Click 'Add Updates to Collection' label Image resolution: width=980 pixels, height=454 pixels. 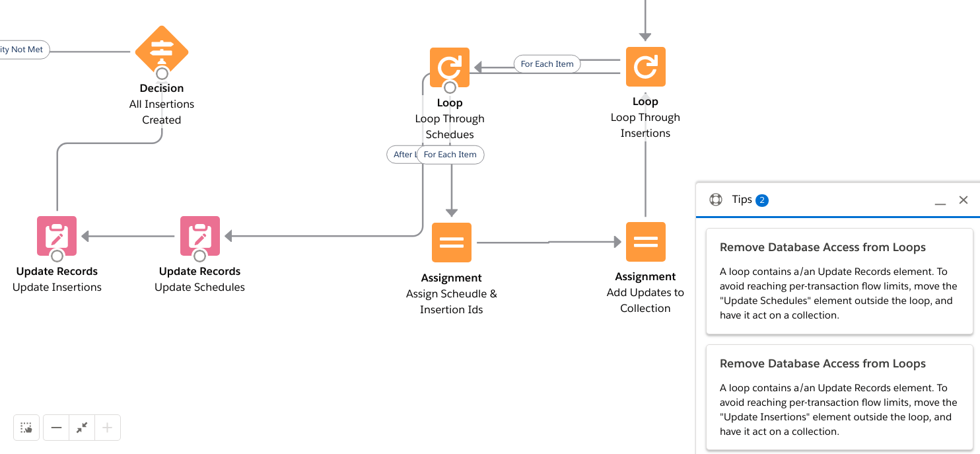point(645,301)
